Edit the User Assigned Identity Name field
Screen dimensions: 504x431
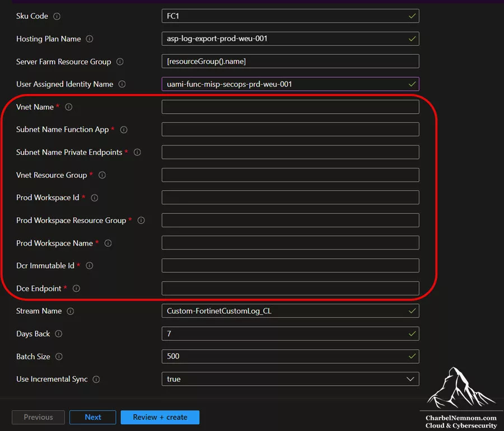[x=290, y=84]
